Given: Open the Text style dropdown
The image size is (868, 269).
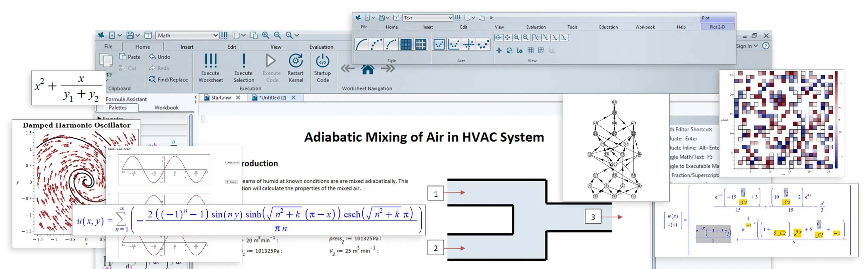Looking at the screenshot, I should [450, 18].
